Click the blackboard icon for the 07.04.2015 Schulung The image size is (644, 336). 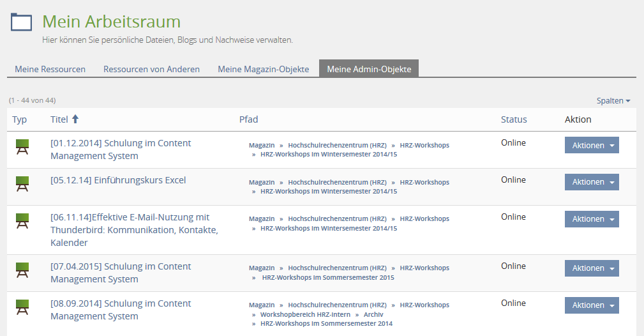(x=22, y=270)
